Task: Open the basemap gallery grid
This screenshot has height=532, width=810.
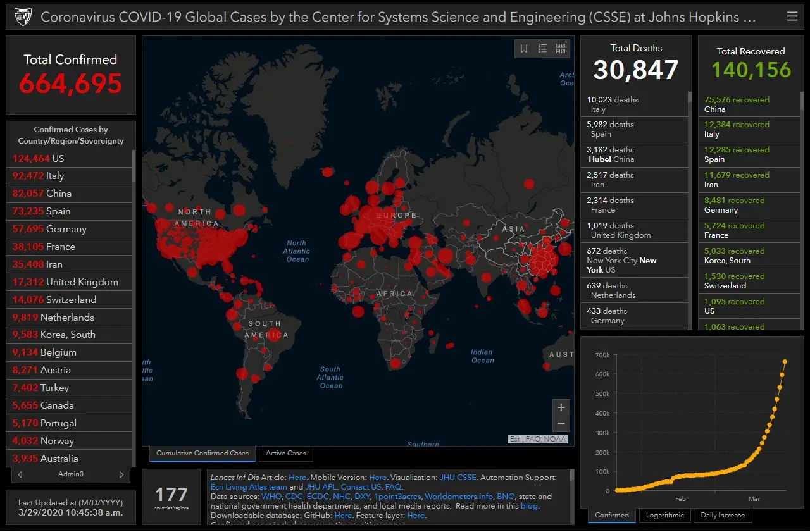Action: [x=560, y=49]
